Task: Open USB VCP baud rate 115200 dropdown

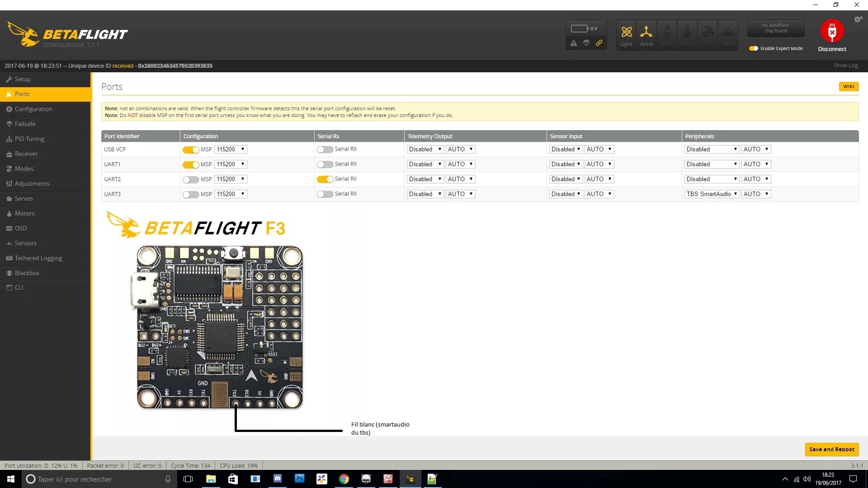Action: coord(231,149)
